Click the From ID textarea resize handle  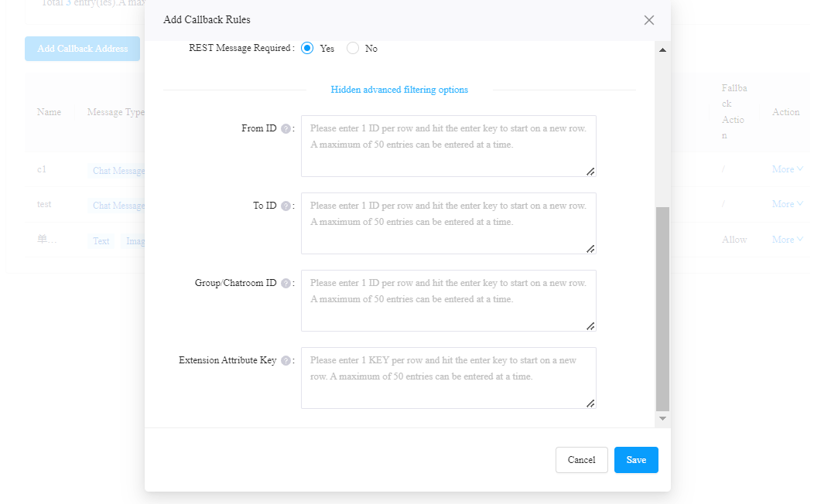coord(590,172)
